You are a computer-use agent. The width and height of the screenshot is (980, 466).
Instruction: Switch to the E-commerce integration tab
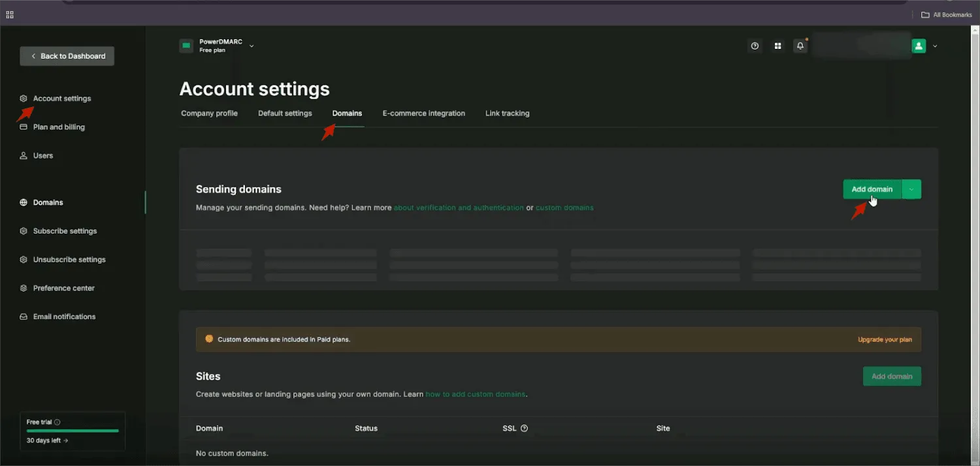tap(423, 114)
